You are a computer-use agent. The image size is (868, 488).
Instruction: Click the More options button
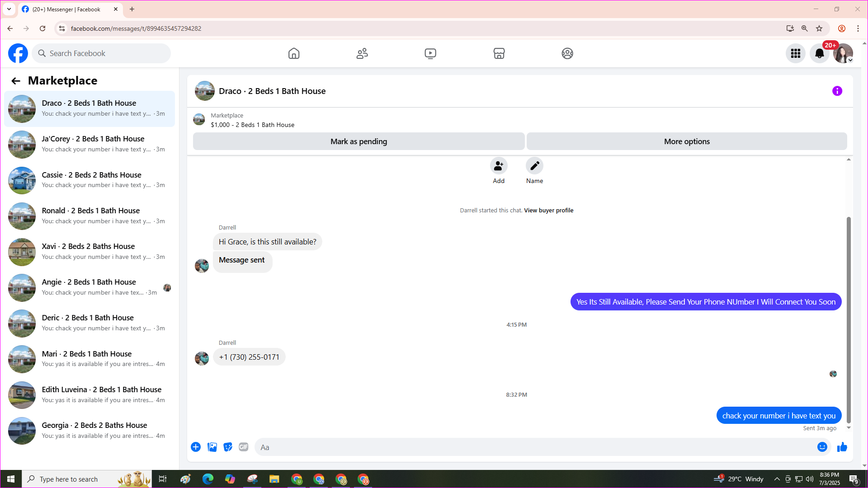coord(686,141)
